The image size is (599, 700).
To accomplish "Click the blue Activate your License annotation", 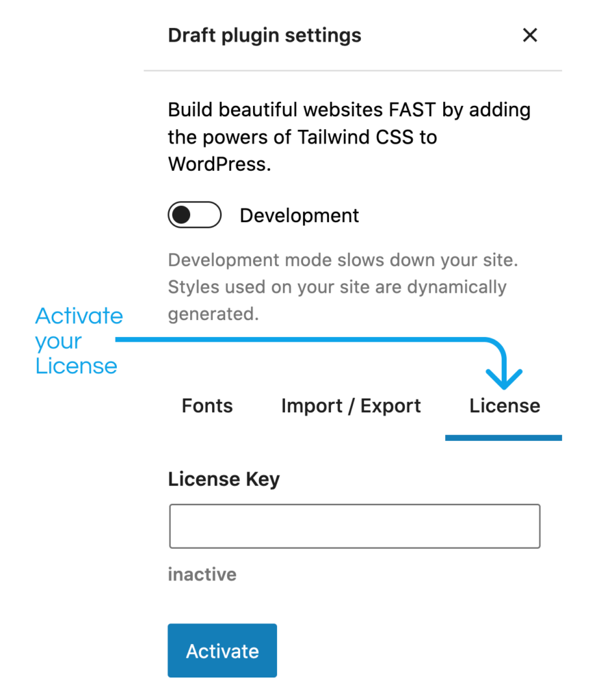I will click(x=78, y=340).
